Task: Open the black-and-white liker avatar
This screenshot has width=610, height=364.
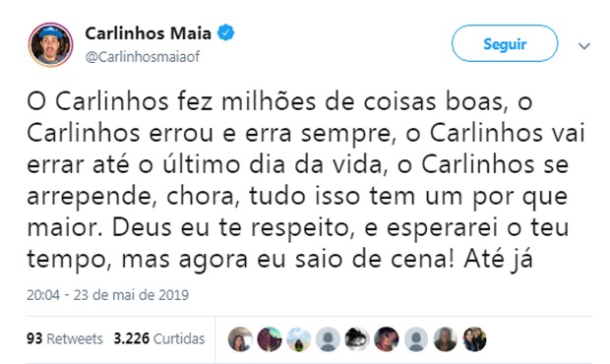Action: (357, 339)
